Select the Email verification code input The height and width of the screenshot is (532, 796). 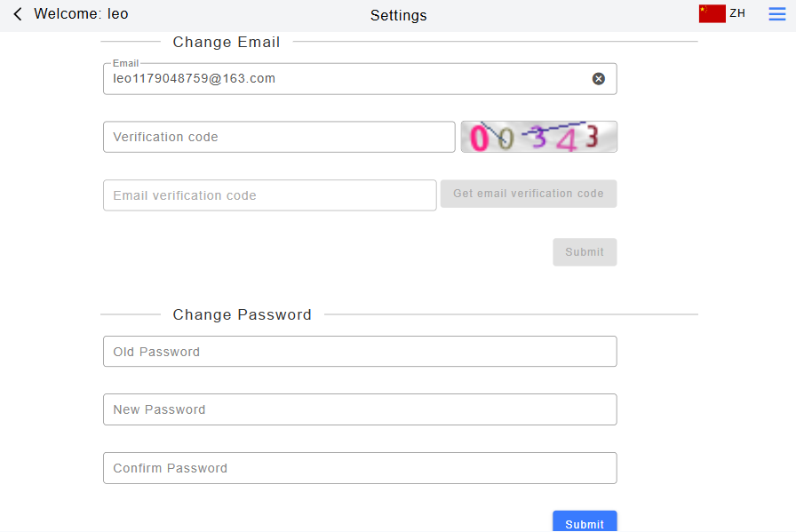coord(269,195)
